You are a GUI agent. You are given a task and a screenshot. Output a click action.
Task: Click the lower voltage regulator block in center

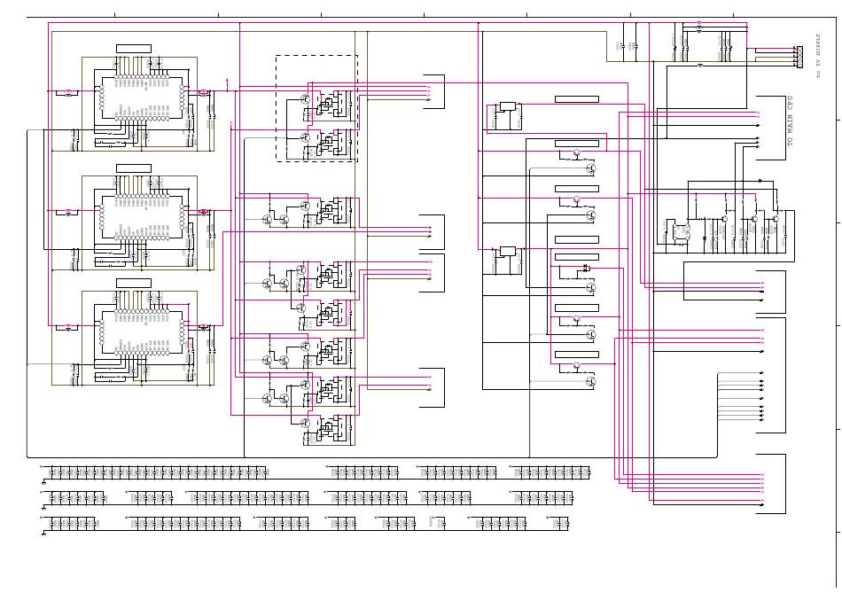(508, 251)
